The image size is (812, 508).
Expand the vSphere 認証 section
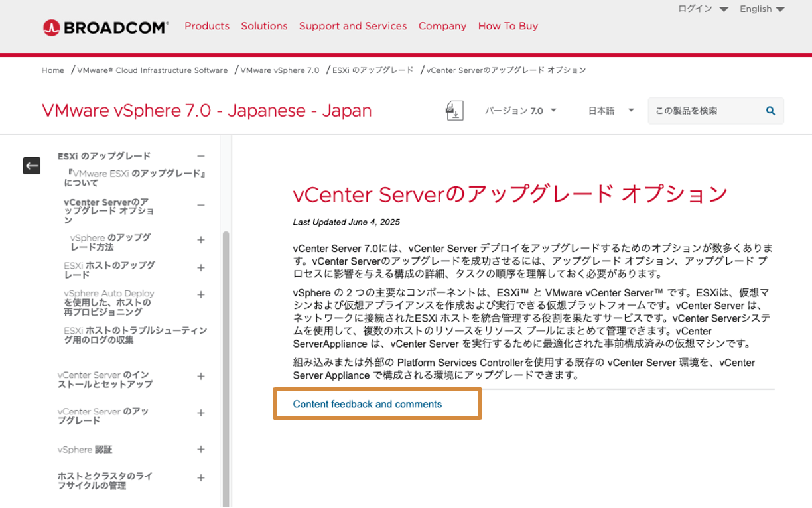click(201, 450)
